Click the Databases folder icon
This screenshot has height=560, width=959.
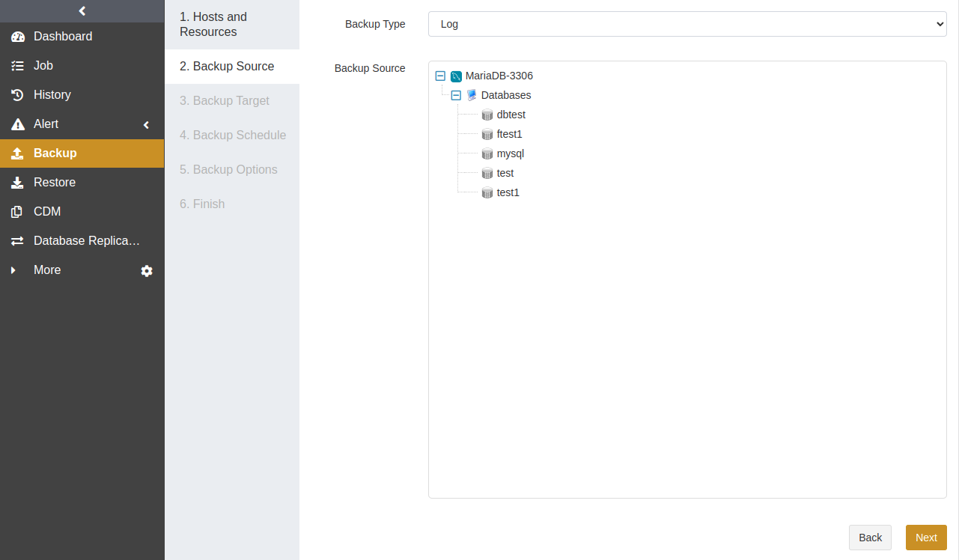(x=472, y=95)
